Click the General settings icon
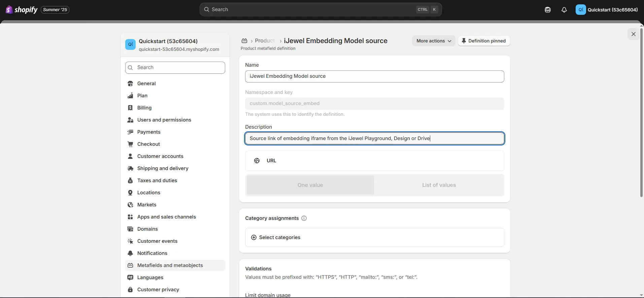The image size is (644, 298). tap(130, 84)
